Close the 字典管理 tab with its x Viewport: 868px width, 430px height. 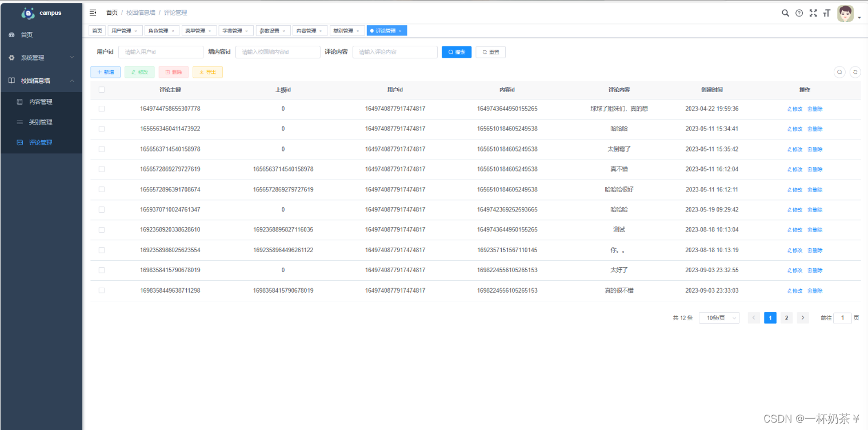246,31
